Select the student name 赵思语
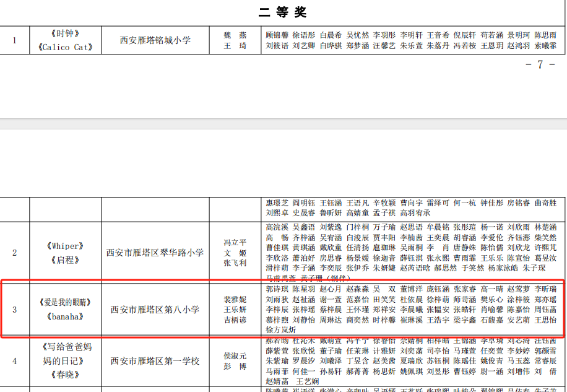The width and height of the screenshot is (567, 392). (411, 227)
